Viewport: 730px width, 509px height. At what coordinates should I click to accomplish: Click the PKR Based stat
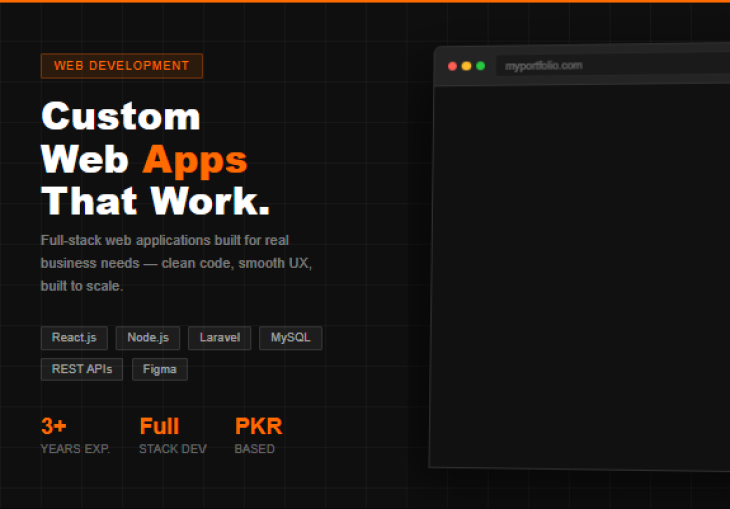258,435
